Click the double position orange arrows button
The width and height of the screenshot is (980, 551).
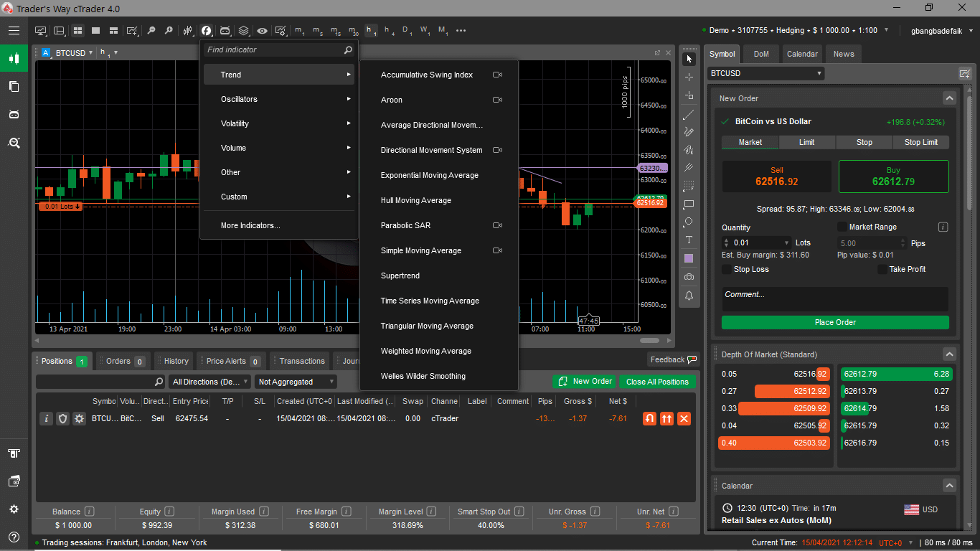[x=666, y=418]
